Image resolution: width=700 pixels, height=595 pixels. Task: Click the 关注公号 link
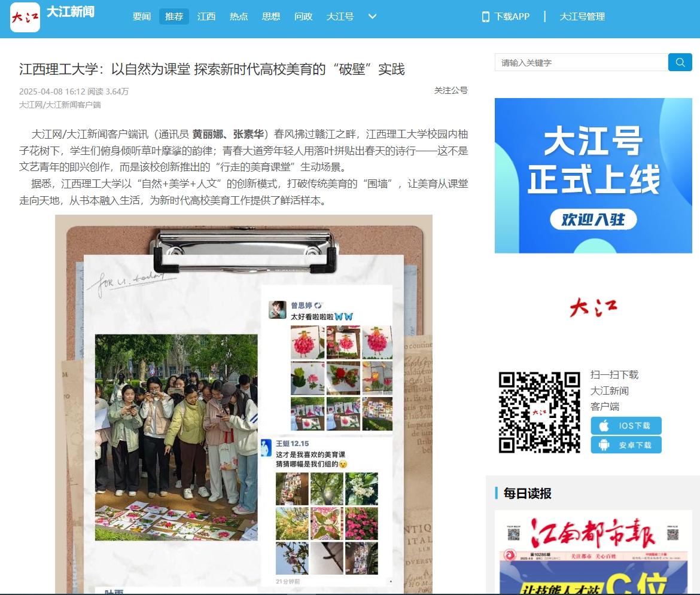pyautogui.click(x=451, y=90)
